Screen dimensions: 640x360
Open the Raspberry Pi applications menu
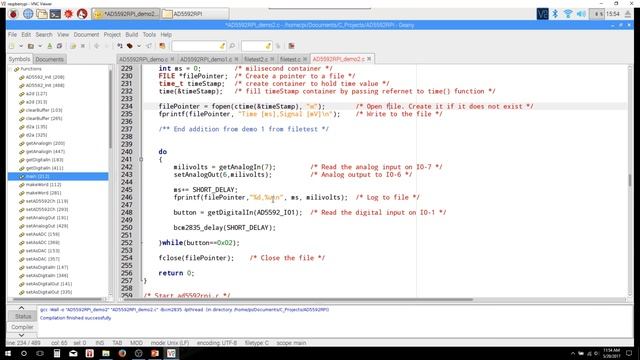pyautogui.click(x=13, y=14)
